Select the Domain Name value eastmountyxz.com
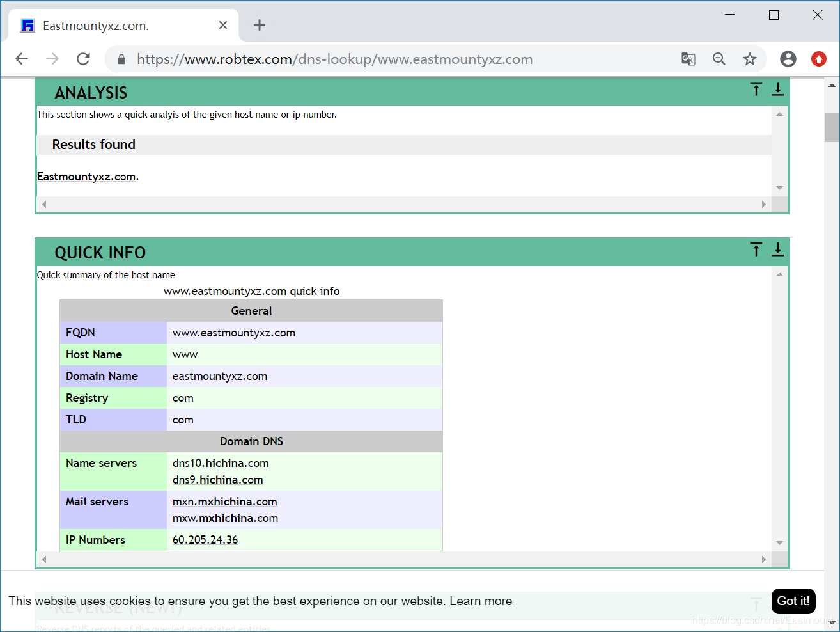The height and width of the screenshot is (632, 840). tap(220, 376)
